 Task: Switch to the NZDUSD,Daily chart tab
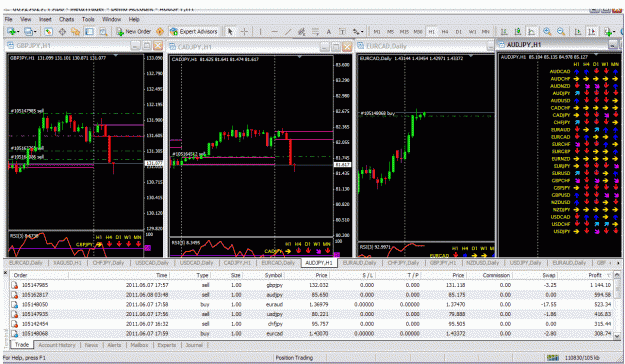click(483, 263)
